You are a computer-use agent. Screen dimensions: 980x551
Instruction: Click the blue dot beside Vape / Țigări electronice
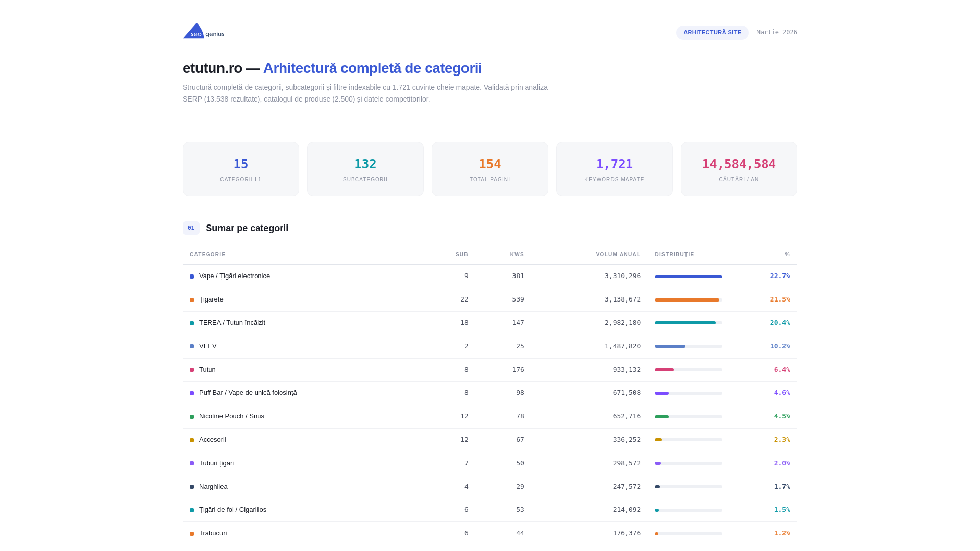tap(192, 277)
